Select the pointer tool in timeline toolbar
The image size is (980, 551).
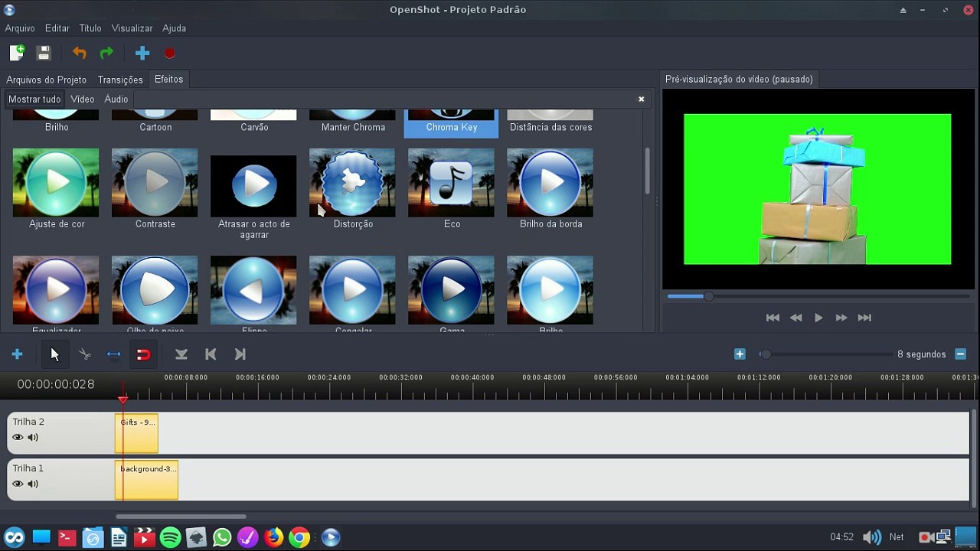pyautogui.click(x=54, y=354)
